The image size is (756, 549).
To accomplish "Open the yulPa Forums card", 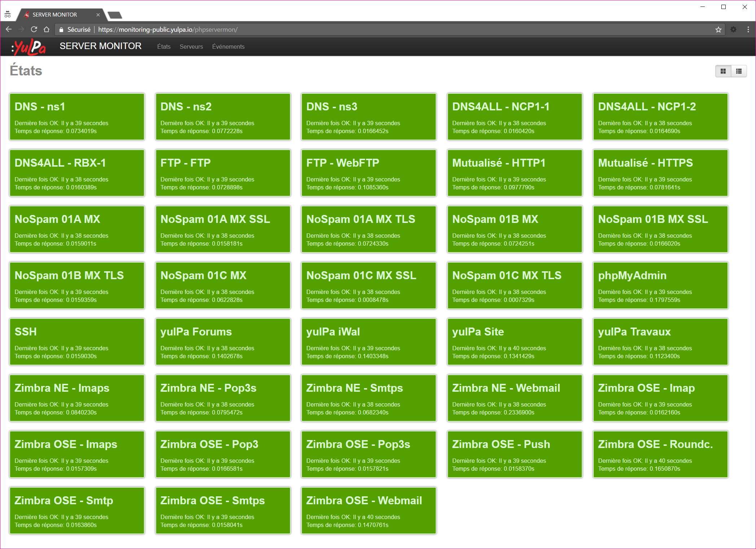I will pyautogui.click(x=223, y=342).
